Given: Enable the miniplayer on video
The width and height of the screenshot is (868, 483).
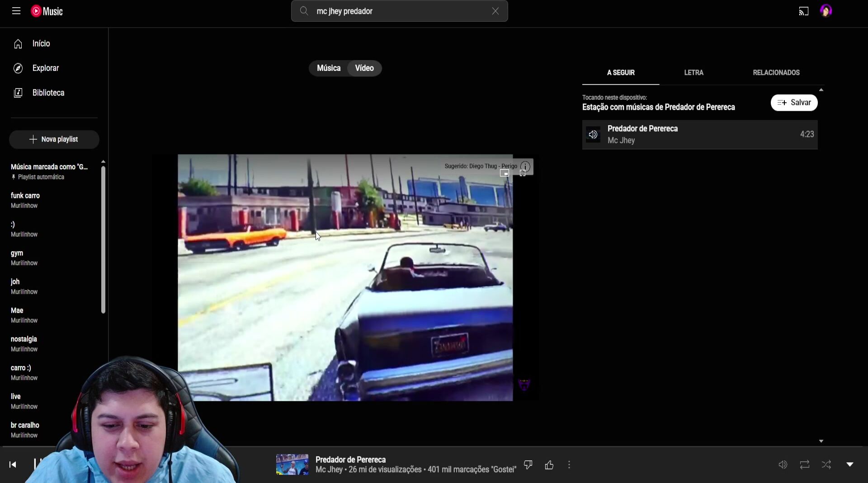Looking at the screenshot, I should [505, 173].
